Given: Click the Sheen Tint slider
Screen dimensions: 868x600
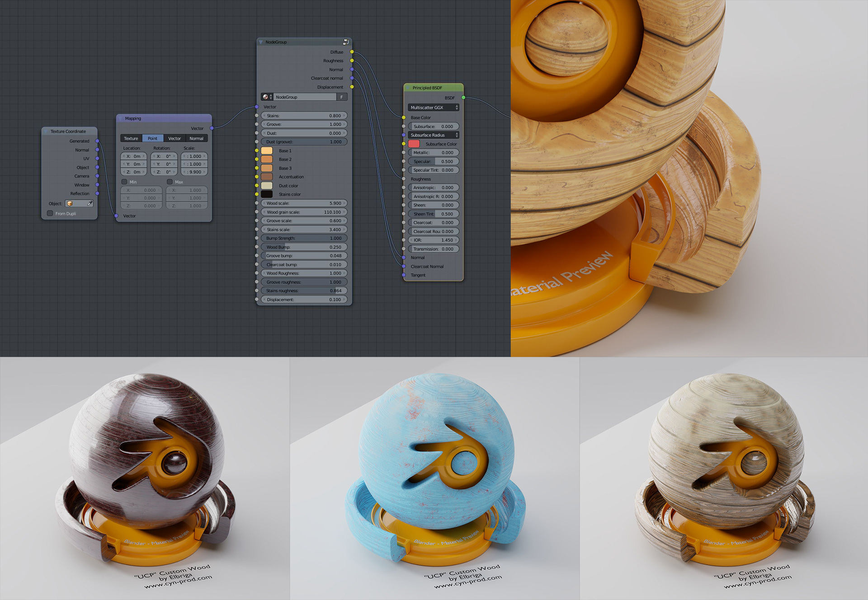Looking at the screenshot, I should point(434,214).
